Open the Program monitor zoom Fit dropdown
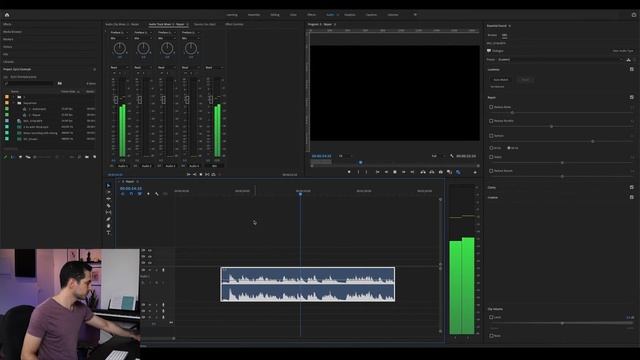 tap(344, 156)
